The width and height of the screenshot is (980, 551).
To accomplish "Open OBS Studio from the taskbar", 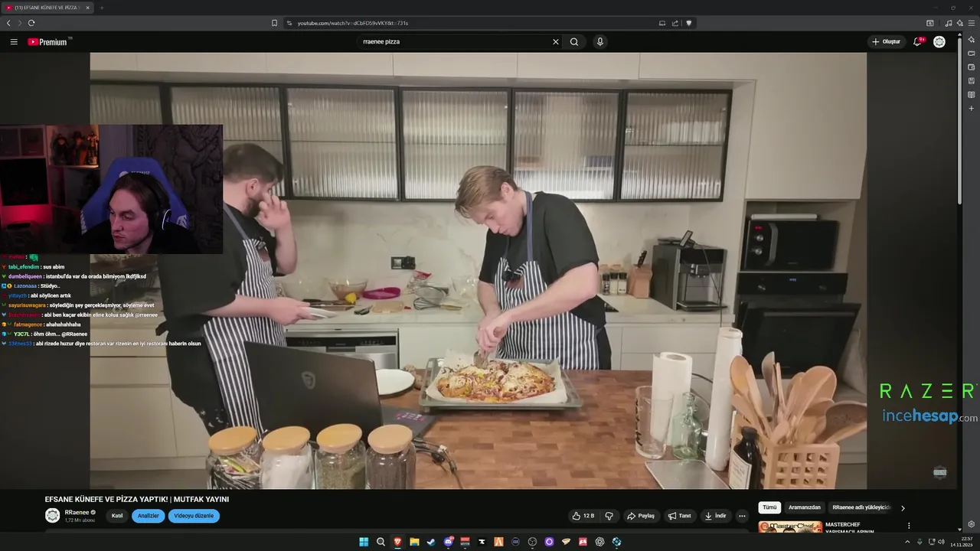I will click(x=532, y=542).
